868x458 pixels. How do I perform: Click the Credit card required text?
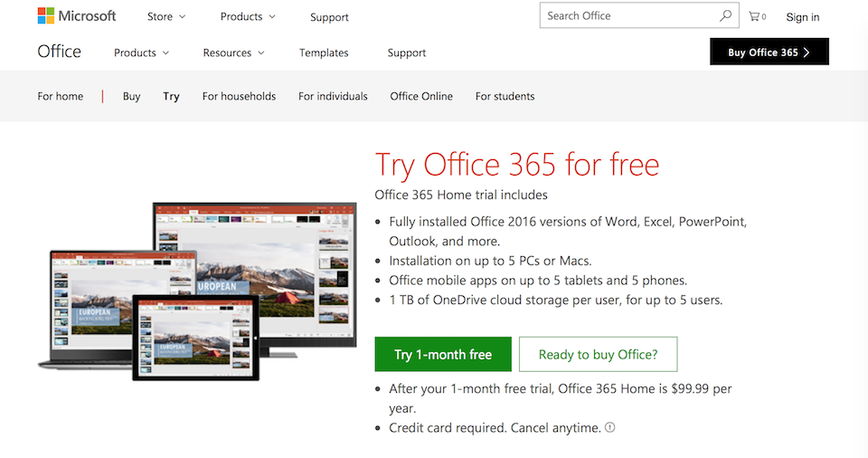(495, 428)
